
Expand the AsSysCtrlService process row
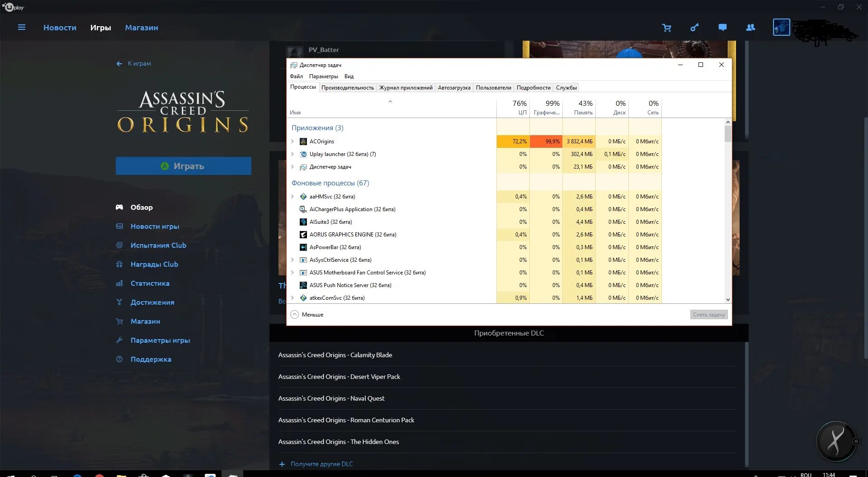292,260
